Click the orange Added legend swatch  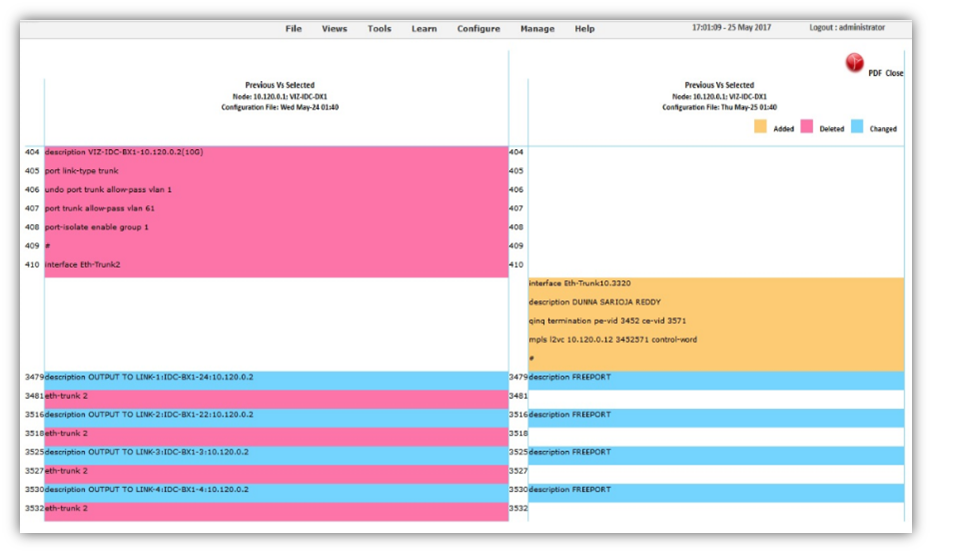tap(760, 127)
